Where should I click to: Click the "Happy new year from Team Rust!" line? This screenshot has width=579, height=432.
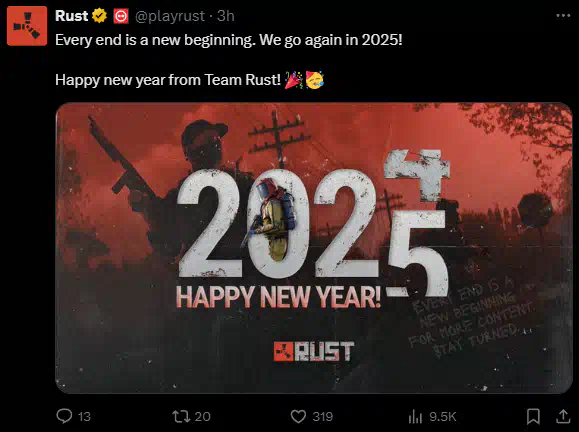click(168, 80)
